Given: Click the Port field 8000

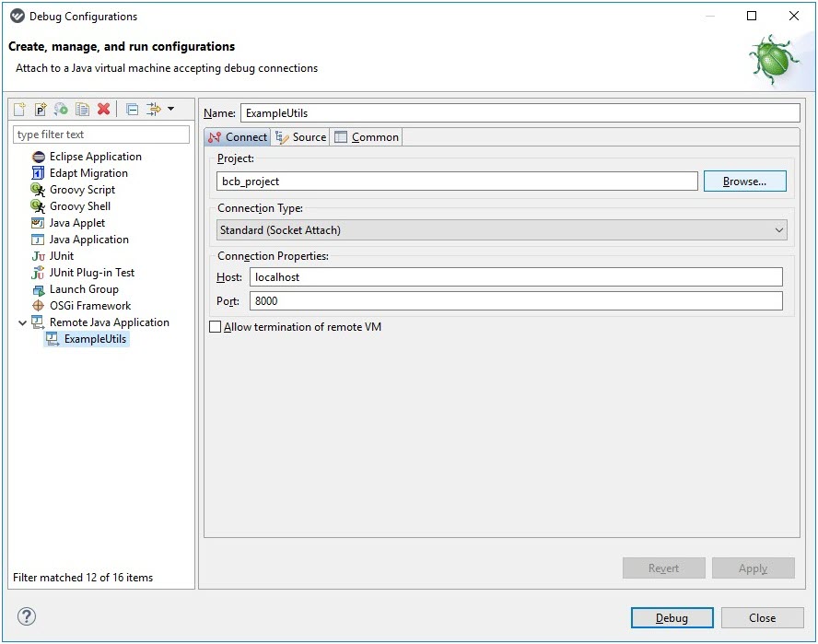Looking at the screenshot, I should point(516,301).
